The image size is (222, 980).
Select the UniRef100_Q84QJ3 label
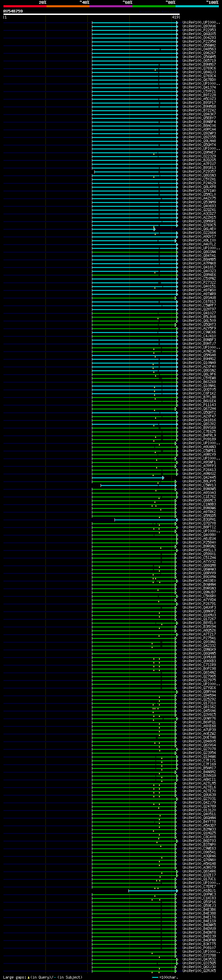199,72
